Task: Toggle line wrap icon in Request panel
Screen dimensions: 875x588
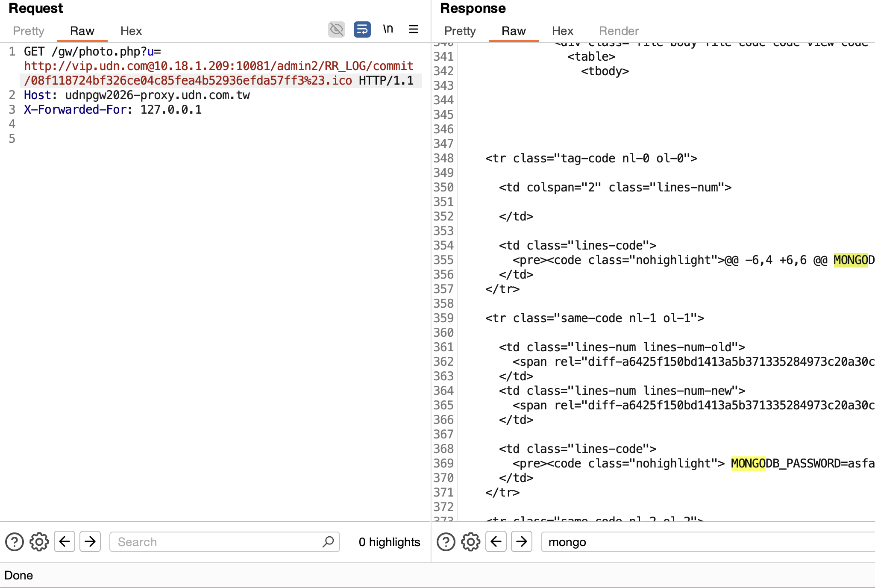Action: [x=362, y=29]
